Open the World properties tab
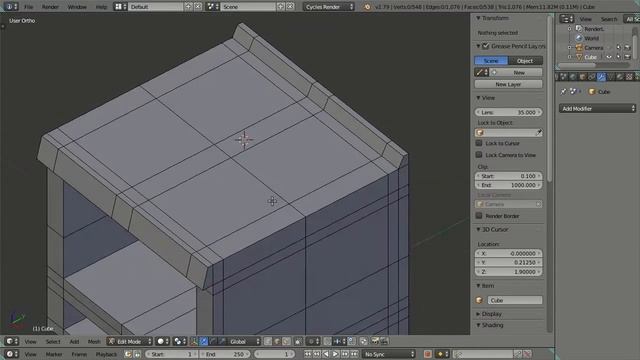The image size is (640, 360). point(573,77)
